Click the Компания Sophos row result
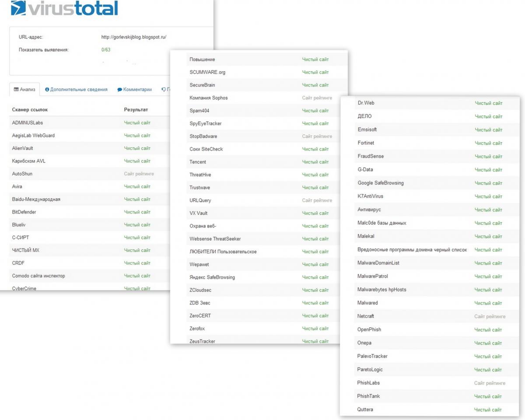This screenshot has width=525, height=420. click(x=317, y=98)
